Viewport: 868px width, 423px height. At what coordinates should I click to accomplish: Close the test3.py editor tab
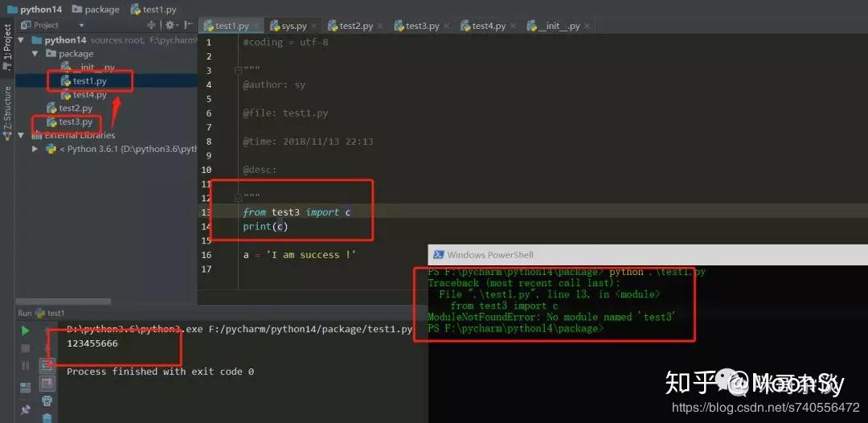click(x=446, y=26)
